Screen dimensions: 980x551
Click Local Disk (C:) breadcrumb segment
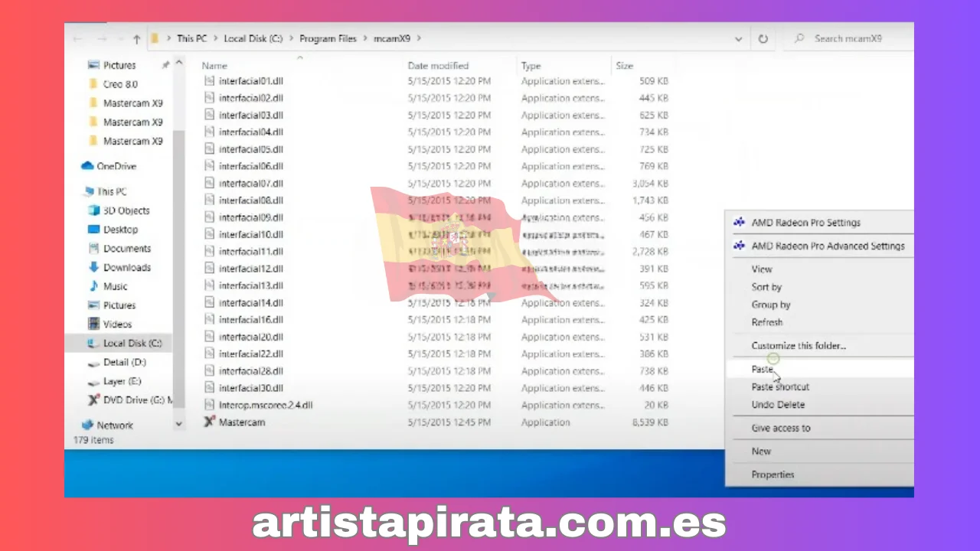253,38
